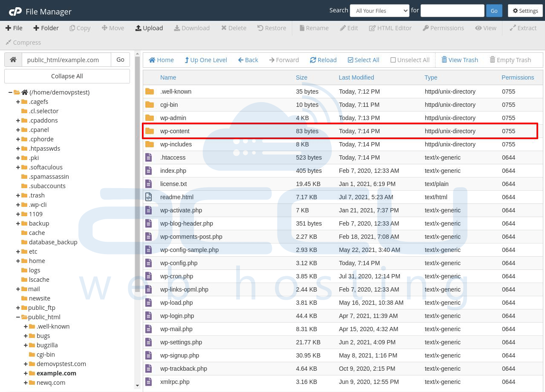
Task: Click the tree panel scrollbar down arrow
Action: click(x=137, y=386)
